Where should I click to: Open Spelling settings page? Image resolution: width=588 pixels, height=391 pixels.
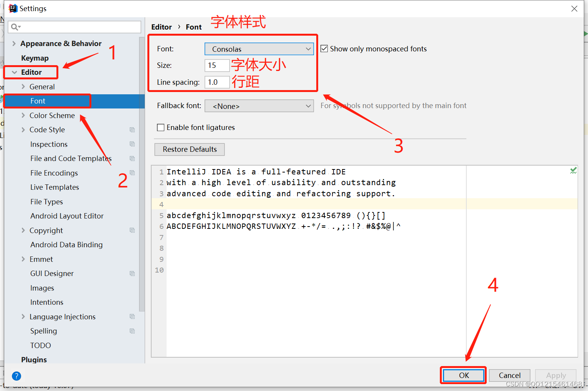tap(43, 331)
